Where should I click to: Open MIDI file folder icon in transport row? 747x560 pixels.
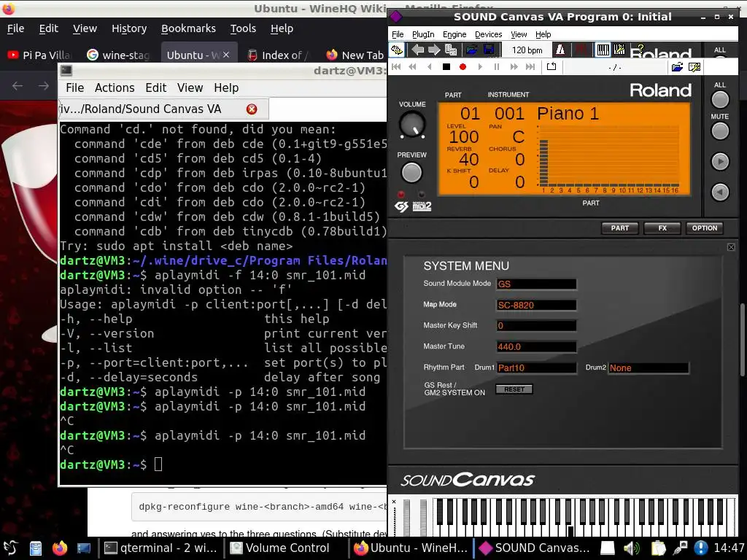[x=677, y=67]
